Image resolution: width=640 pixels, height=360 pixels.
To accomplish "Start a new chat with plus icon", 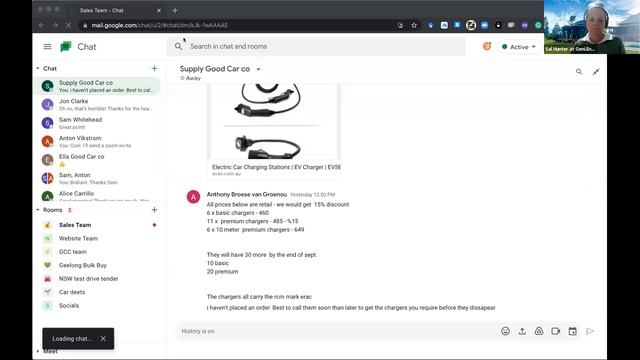I will 154,69.
